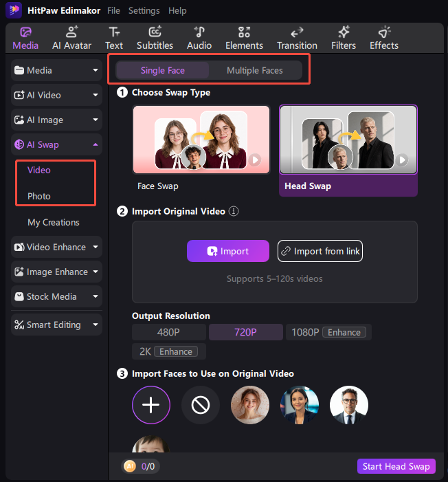Click the HitPaw Edimakor logo icon
Image resolution: width=448 pixels, height=482 pixels.
tap(14, 10)
